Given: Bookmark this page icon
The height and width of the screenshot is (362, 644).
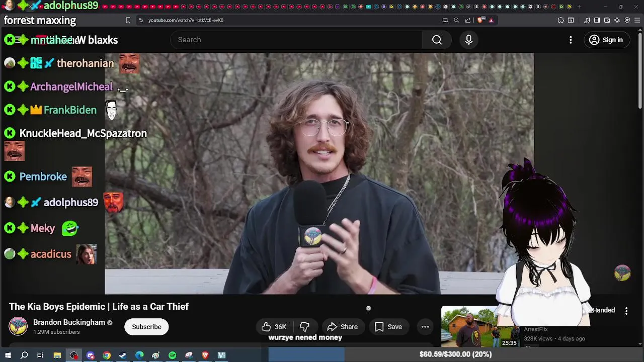Looking at the screenshot, I should pyautogui.click(x=128, y=20).
